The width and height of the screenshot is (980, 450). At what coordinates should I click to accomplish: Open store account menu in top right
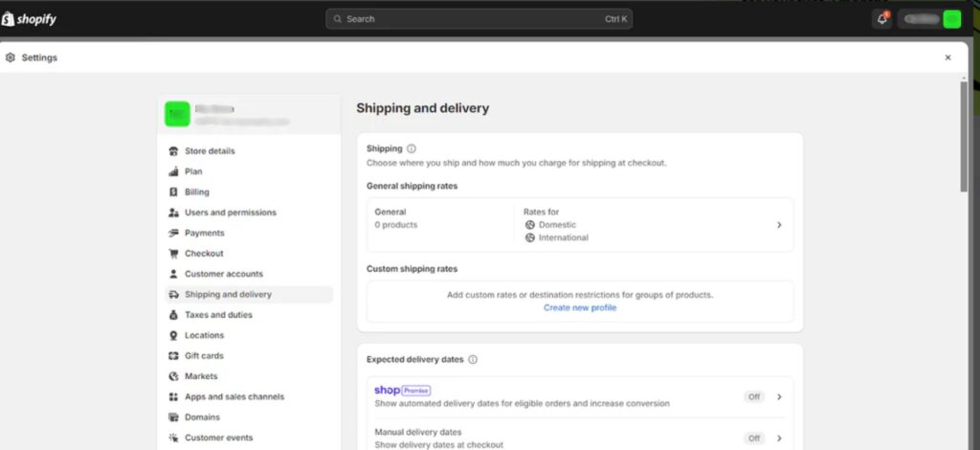(x=928, y=18)
